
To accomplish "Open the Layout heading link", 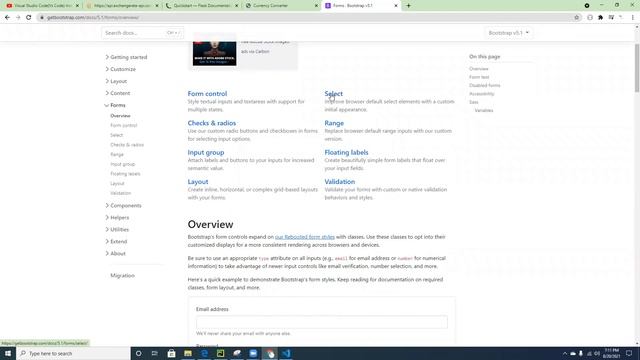I will pyautogui.click(x=198, y=182).
